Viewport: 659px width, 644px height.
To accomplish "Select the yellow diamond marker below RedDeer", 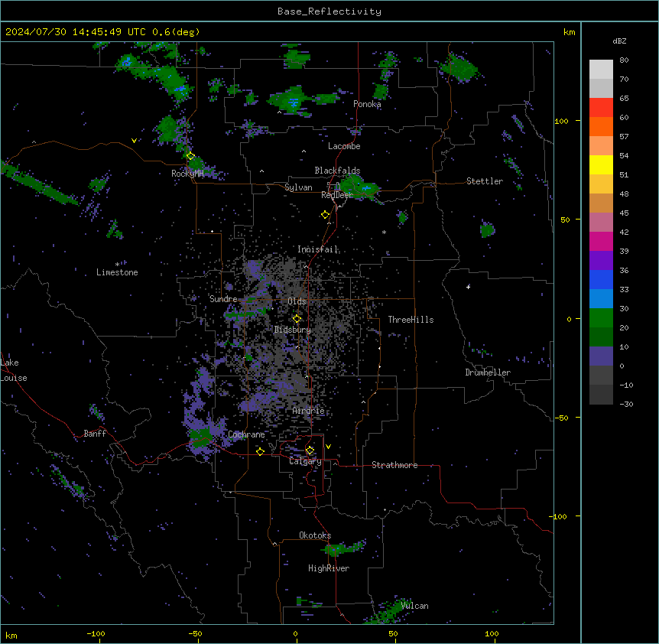I will click(x=325, y=215).
